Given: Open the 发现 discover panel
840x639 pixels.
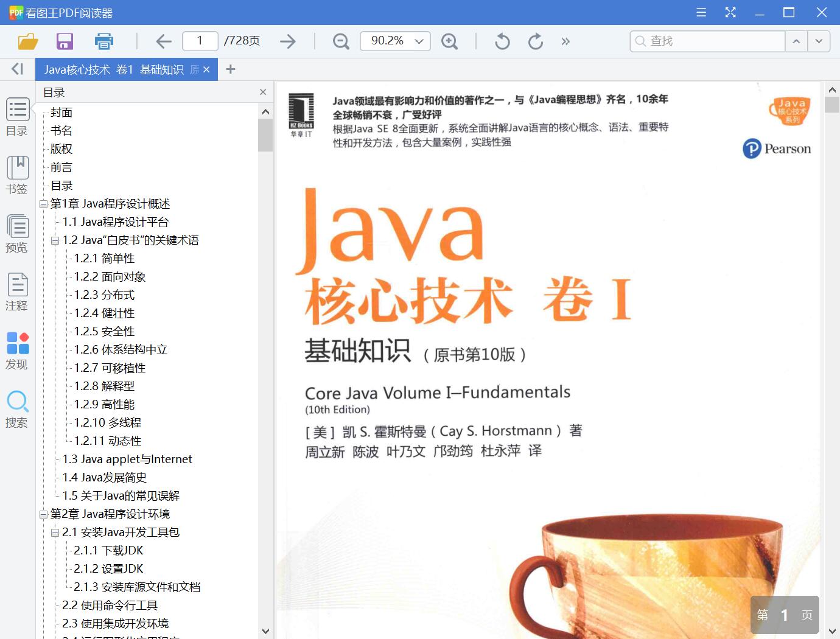Looking at the screenshot, I should click(17, 351).
